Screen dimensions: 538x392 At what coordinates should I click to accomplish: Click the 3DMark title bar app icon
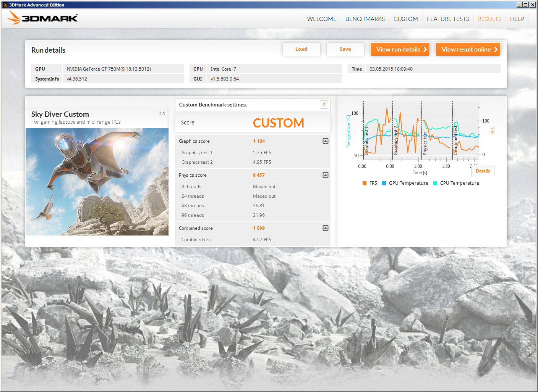(x=5, y=5)
